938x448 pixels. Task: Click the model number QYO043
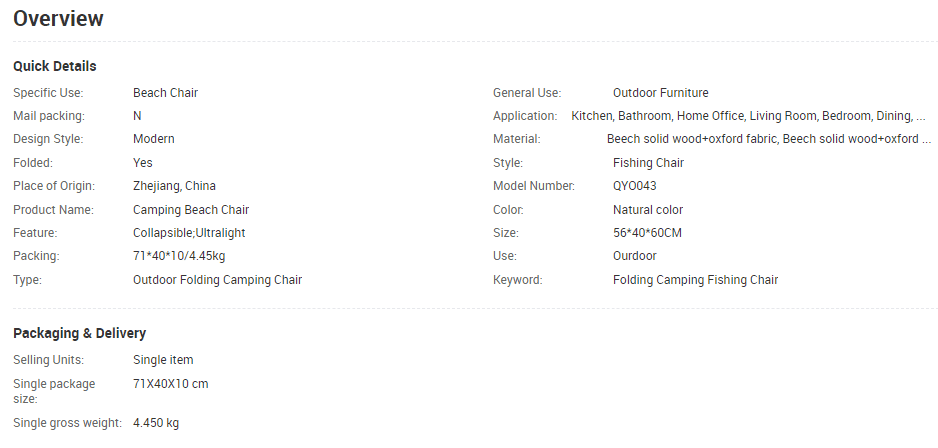tap(634, 186)
